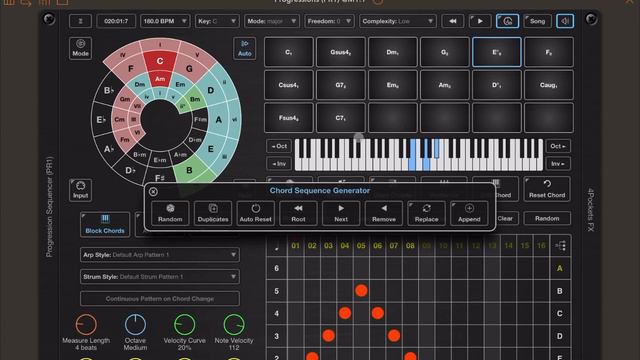Adjust the Octave Medium knob

tap(135, 325)
